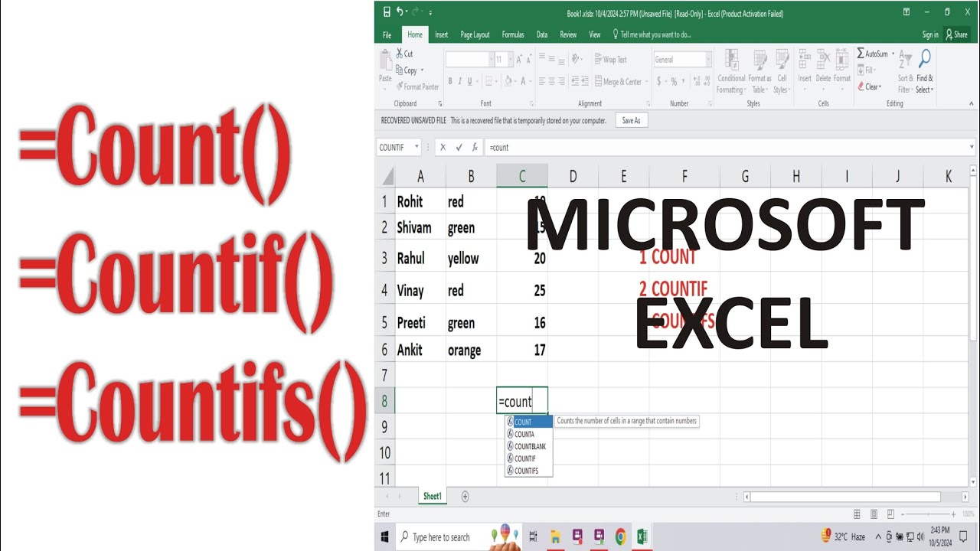Click the AutoSum sigma icon
980x551 pixels.
(x=861, y=54)
